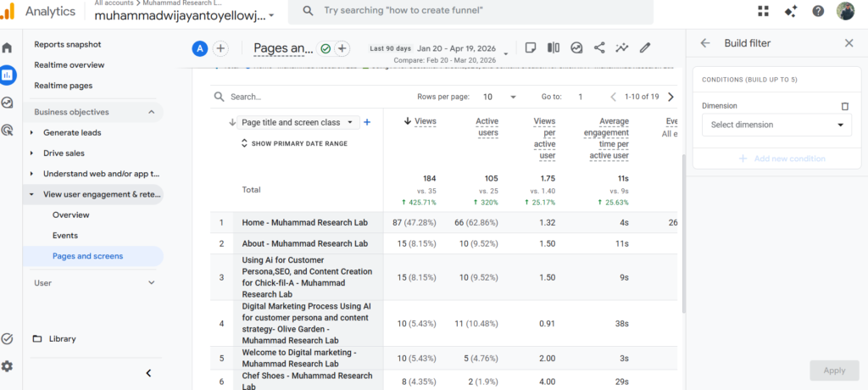Open the Select dimension dropdown
The image size is (868, 390).
[776, 125]
